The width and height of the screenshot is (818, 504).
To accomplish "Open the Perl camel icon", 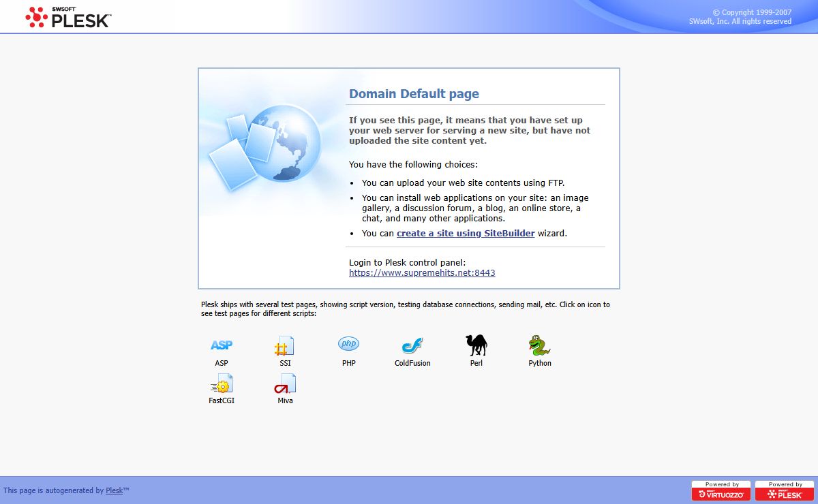I will tap(476, 345).
